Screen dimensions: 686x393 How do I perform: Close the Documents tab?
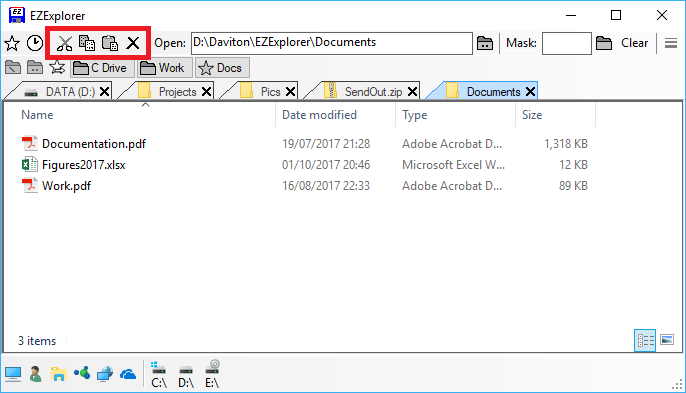530,91
